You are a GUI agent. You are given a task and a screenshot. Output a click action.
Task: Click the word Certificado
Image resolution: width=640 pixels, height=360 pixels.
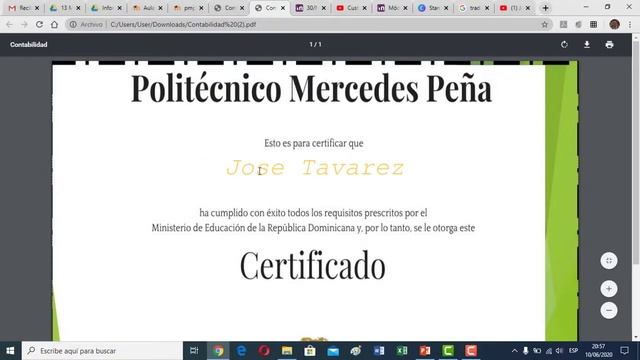(313, 266)
